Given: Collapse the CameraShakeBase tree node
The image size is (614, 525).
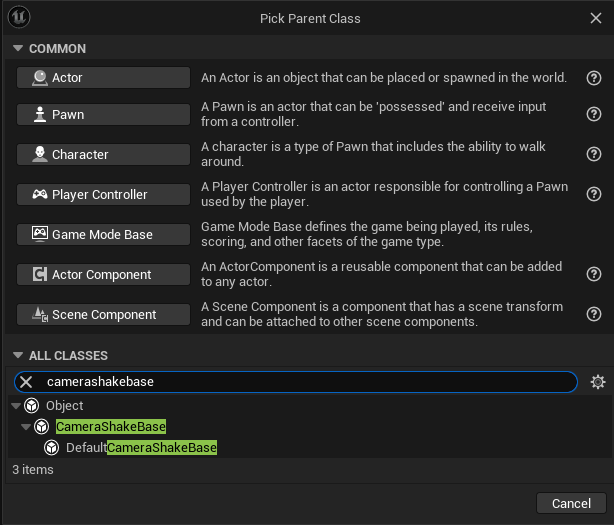Looking at the screenshot, I should 26,427.
